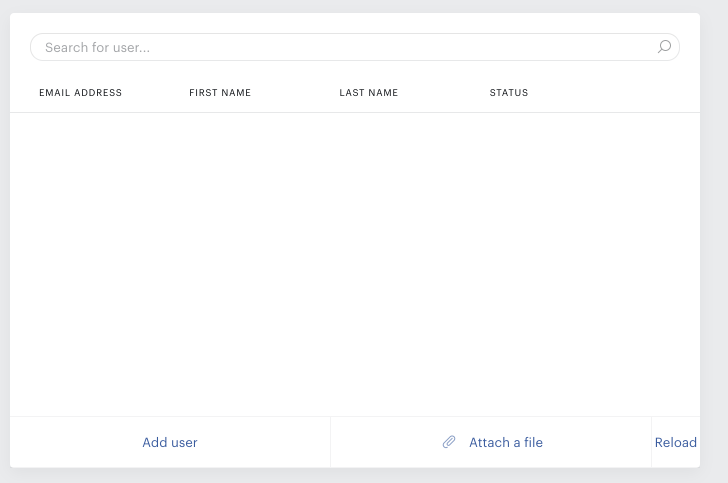Choose Attach a file
Image resolution: width=728 pixels, height=483 pixels.
click(x=491, y=442)
